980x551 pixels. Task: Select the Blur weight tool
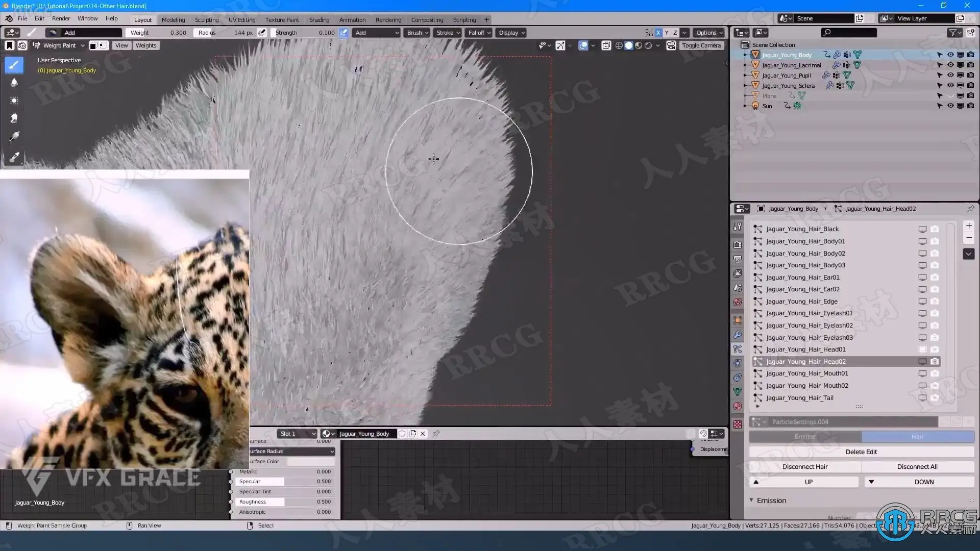pyautogui.click(x=14, y=83)
